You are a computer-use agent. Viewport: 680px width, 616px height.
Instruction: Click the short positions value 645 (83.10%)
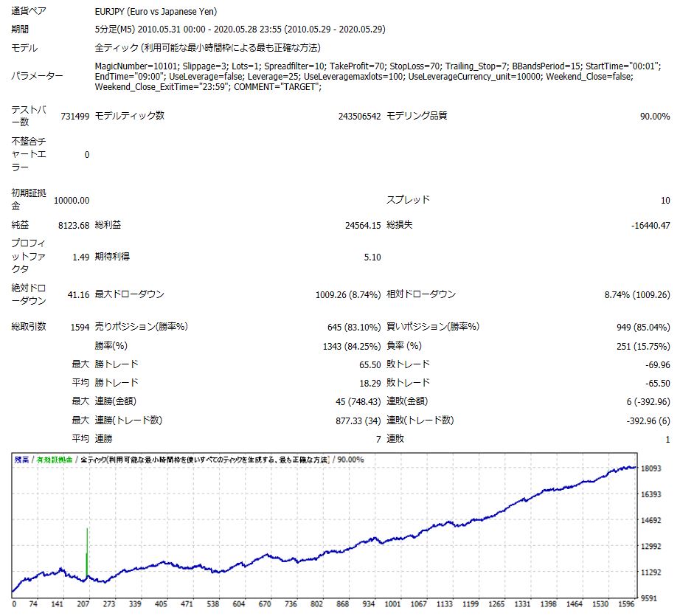(354, 327)
